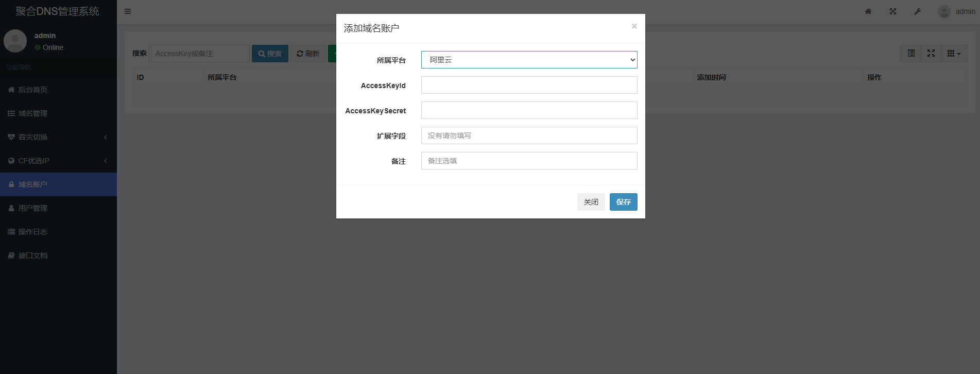Focus the AccessKeyId input field
Image resolution: width=980 pixels, height=374 pixels.
pyautogui.click(x=529, y=85)
